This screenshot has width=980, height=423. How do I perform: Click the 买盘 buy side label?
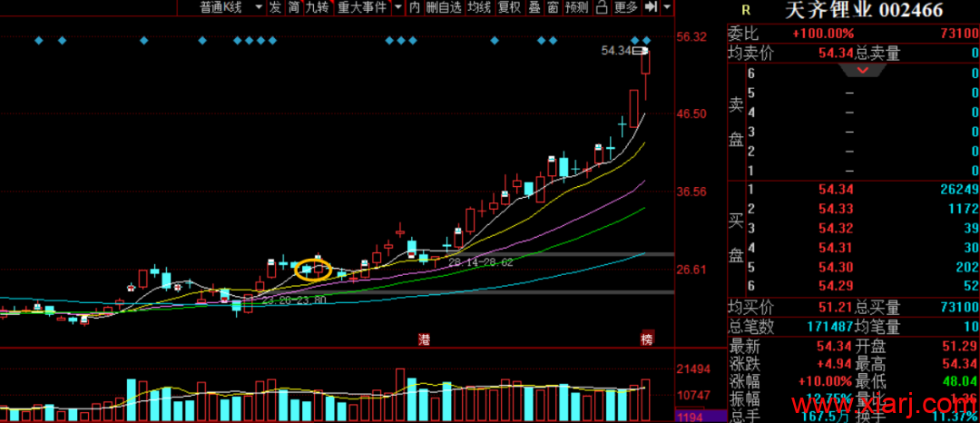pos(736,238)
